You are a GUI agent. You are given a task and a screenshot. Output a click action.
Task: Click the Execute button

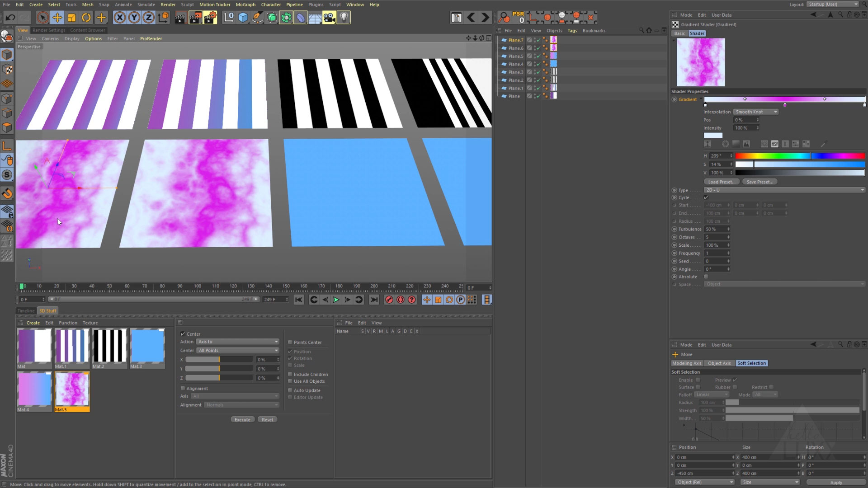pyautogui.click(x=242, y=419)
